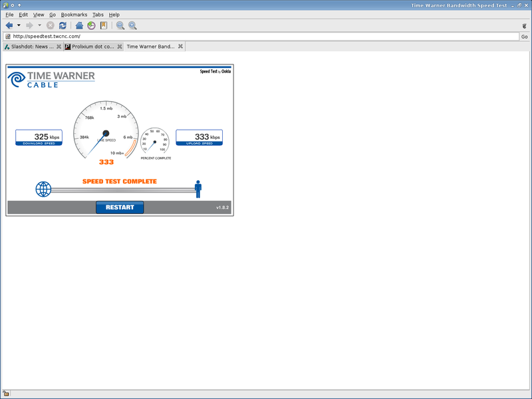Click the globe icon in speed test

click(x=43, y=190)
